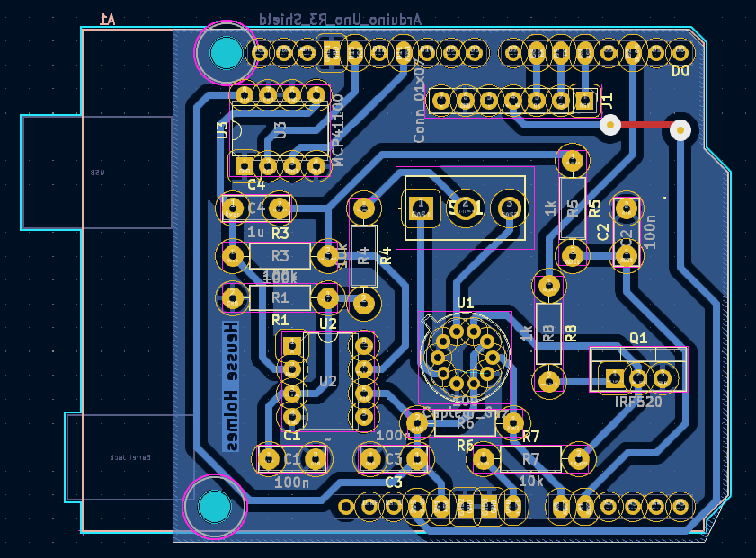Select the C3 capacitor body
Viewport: 756px width, 558px height.
(x=394, y=459)
